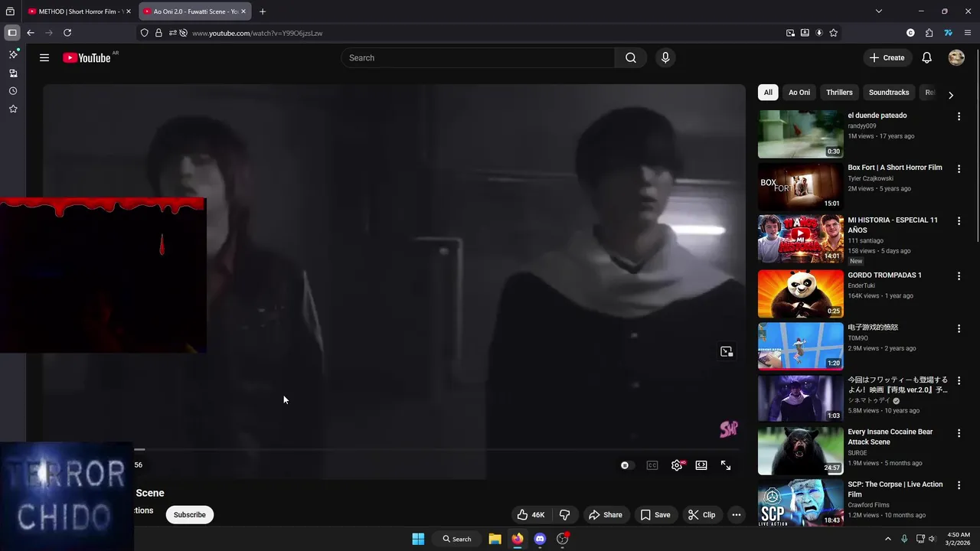Viewport: 980px width, 551px height.
Task: Click the video progress bar
Action: click(x=436, y=450)
